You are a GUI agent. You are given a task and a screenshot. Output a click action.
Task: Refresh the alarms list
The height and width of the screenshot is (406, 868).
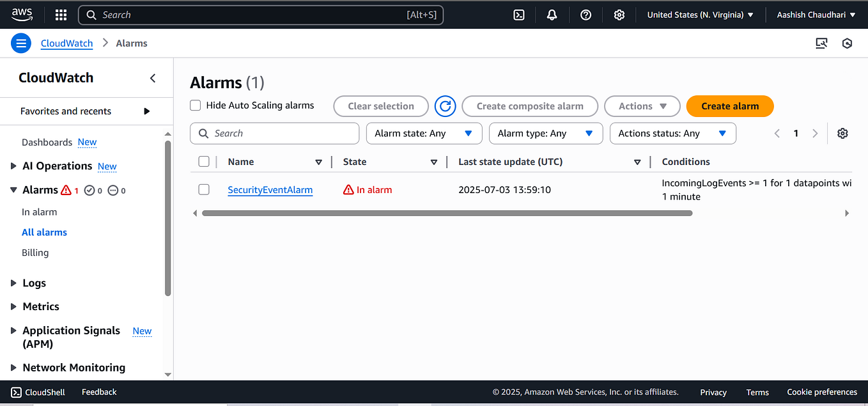[445, 106]
